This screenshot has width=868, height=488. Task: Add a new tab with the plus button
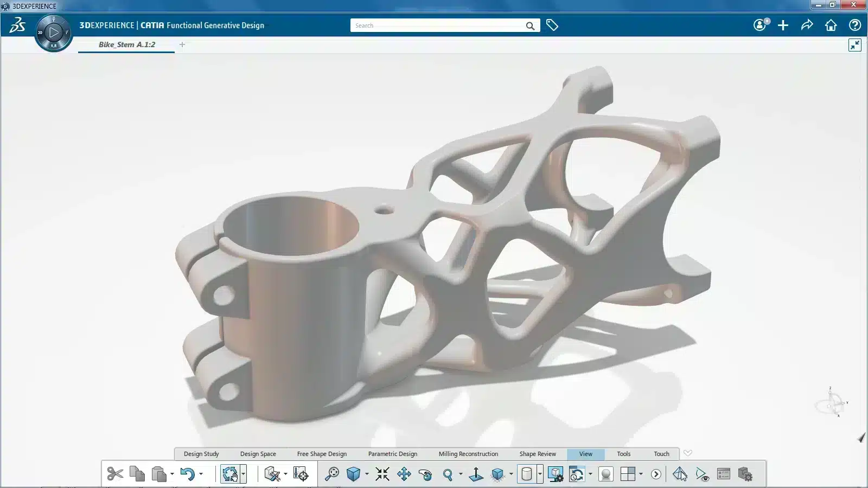(182, 44)
